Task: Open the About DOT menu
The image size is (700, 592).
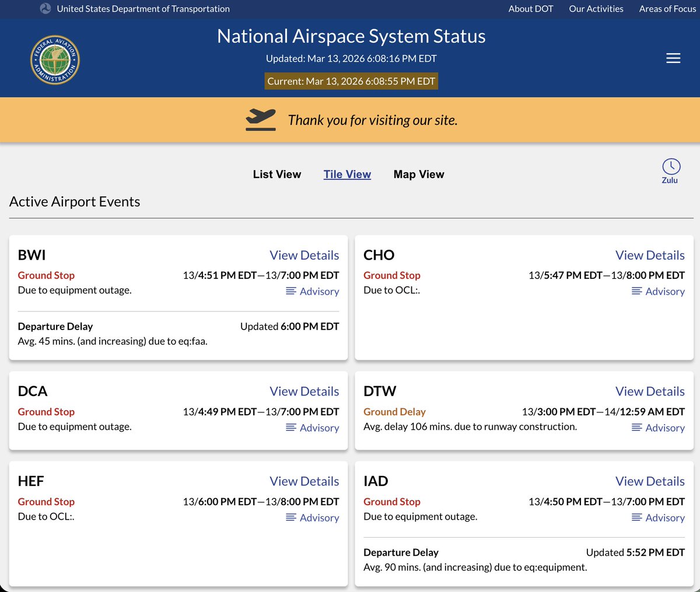Action: coord(531,9)
